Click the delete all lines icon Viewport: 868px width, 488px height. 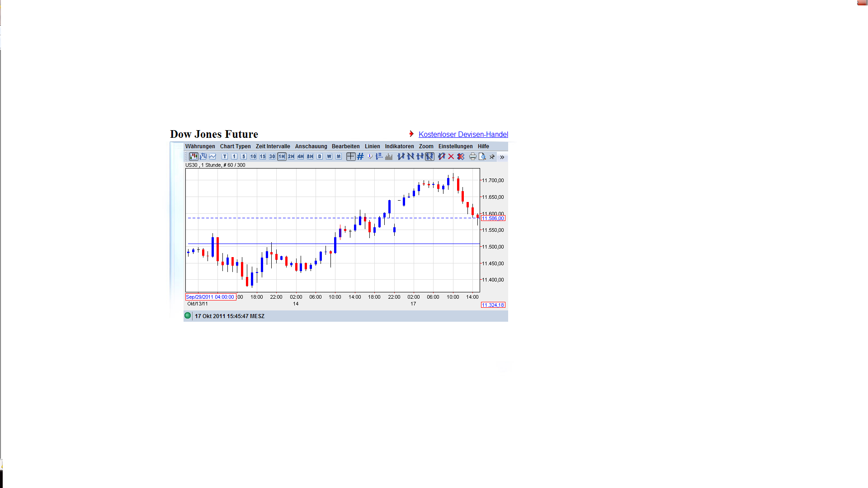tap(461, 156)
